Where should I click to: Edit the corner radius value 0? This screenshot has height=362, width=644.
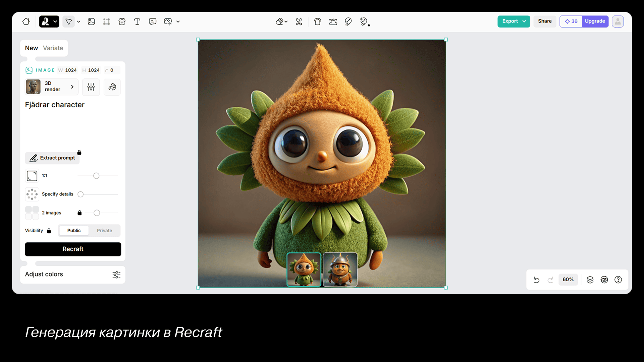(x=112, y=70)
